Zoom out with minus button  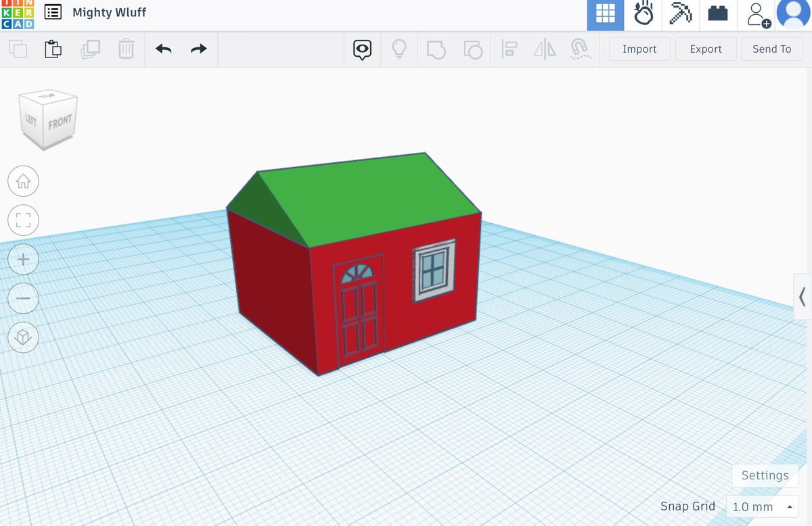coord(23,298)
